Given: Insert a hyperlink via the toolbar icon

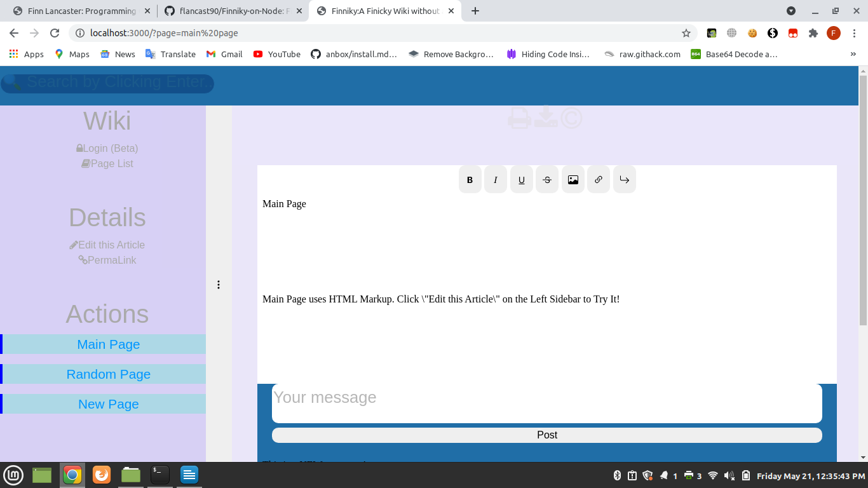Looking at the screenshot, I should (x=599, y=180).
